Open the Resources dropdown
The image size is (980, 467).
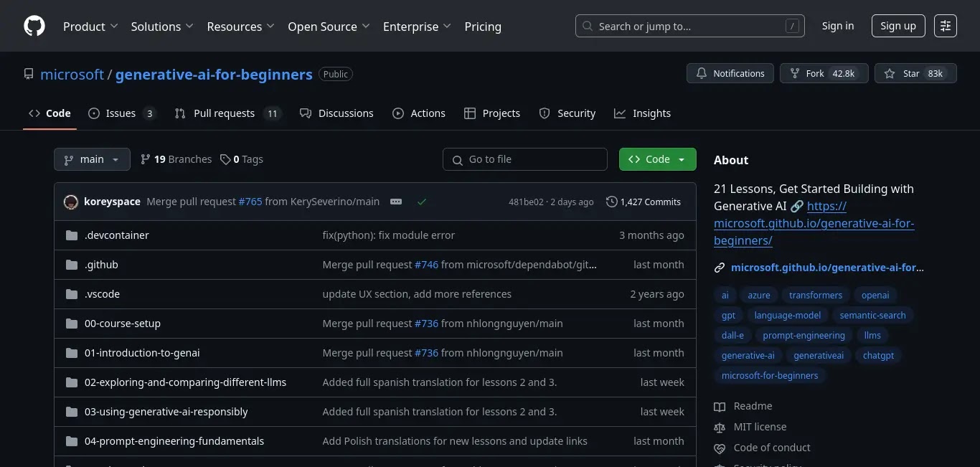pos(241,27)
